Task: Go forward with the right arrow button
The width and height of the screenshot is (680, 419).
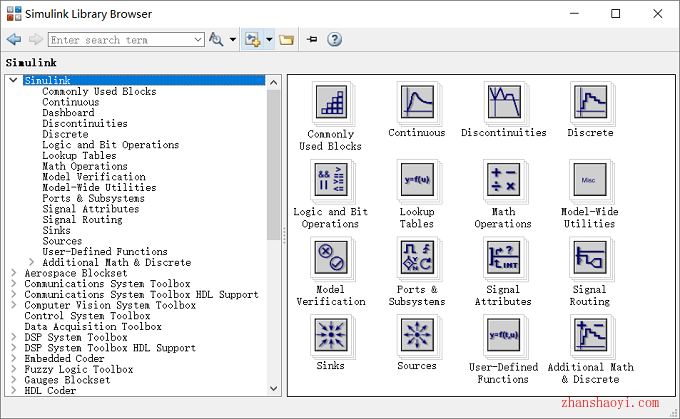Action: [36, 39]
